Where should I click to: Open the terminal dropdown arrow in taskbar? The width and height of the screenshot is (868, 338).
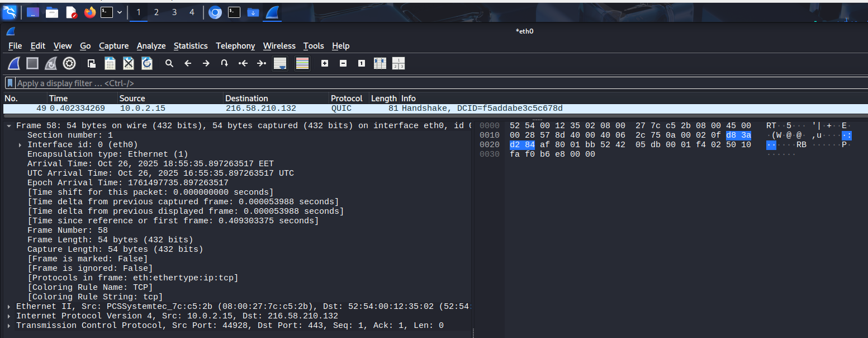(120, 12)
